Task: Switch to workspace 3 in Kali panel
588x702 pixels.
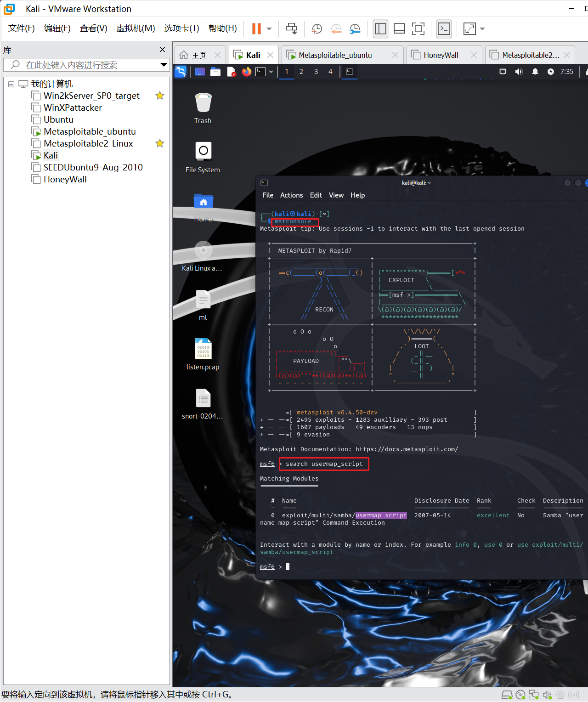Action: [x=316, y=72]
